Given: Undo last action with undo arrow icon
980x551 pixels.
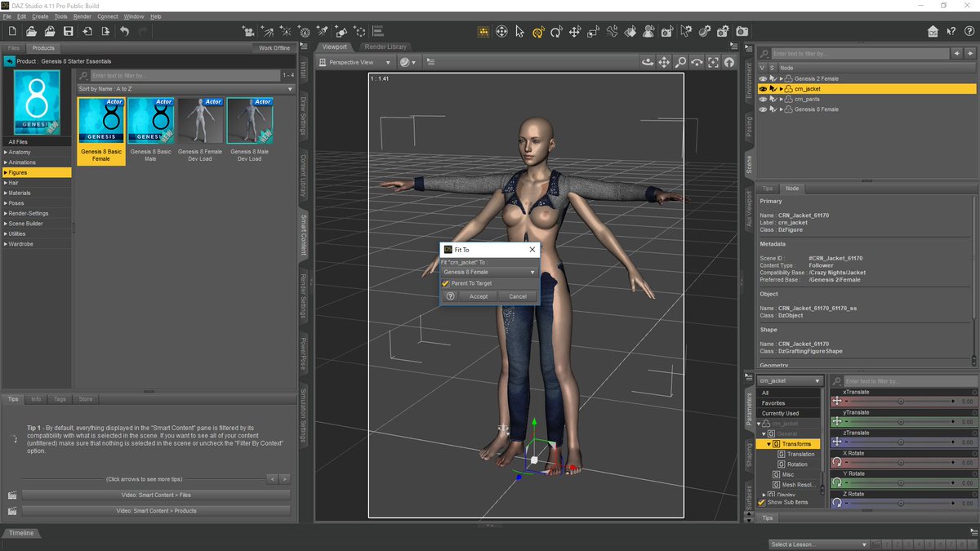Looking at the screenshot, I should (125, 32).
